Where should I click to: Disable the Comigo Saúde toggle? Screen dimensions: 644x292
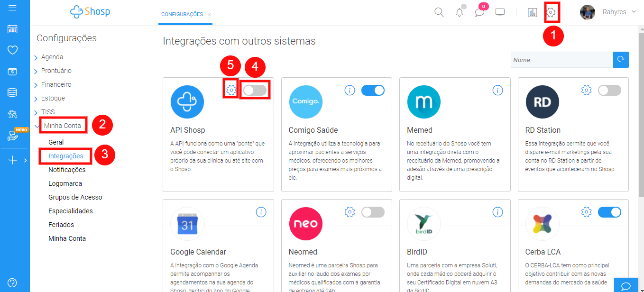[x=373, y=90]
